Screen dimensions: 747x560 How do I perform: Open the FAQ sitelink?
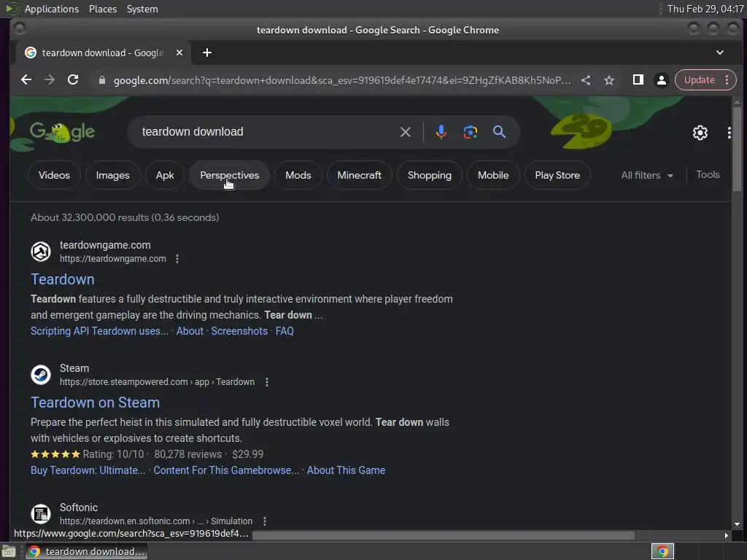coord(285,331)
